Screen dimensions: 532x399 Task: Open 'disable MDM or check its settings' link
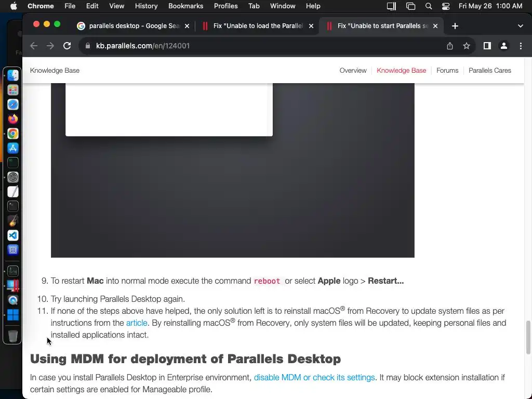(314, 377)
